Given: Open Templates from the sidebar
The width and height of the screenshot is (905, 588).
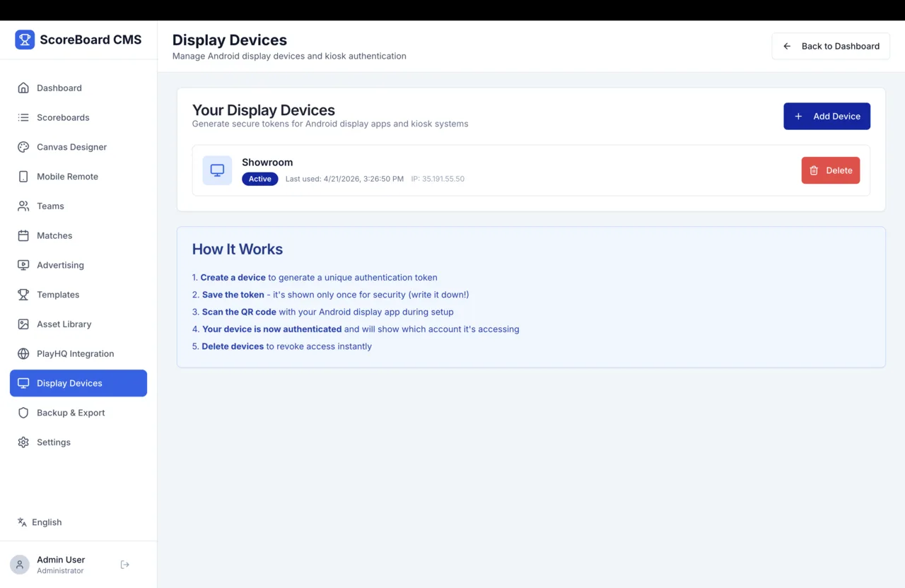Looking at the screenshot, I should tap(57, 295).
